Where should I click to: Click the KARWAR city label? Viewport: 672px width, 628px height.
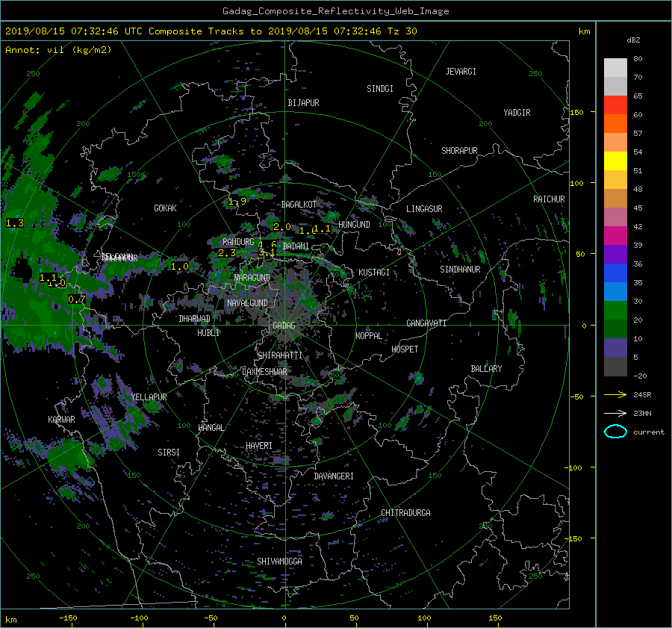coord(61,420)
